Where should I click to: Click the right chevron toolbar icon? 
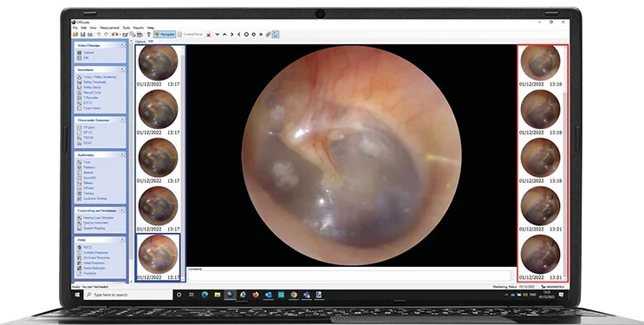pyautogui.click(x=231, y=35)
